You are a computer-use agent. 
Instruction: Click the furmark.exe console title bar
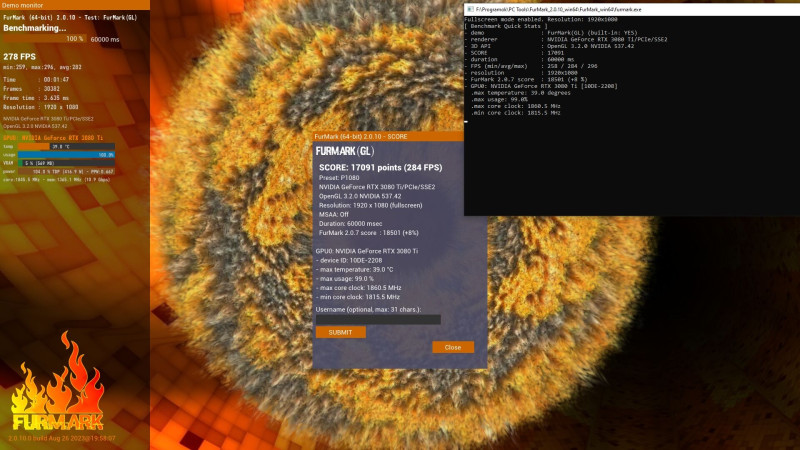coord(633,9)
